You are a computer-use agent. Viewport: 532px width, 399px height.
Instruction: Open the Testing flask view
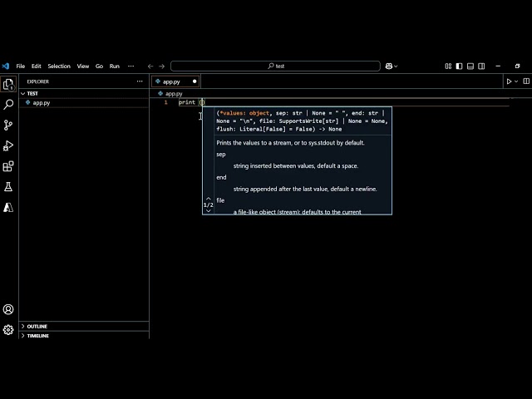coord(8,186)
